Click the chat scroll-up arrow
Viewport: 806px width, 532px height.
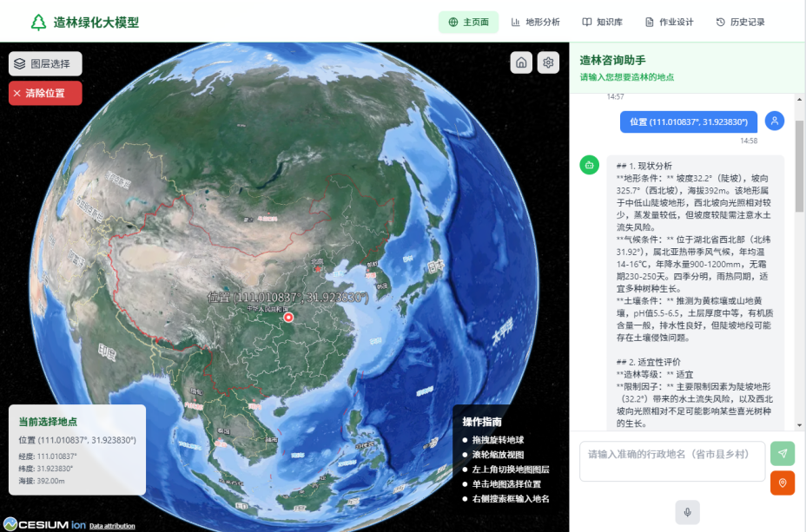(x=799, y=99)
